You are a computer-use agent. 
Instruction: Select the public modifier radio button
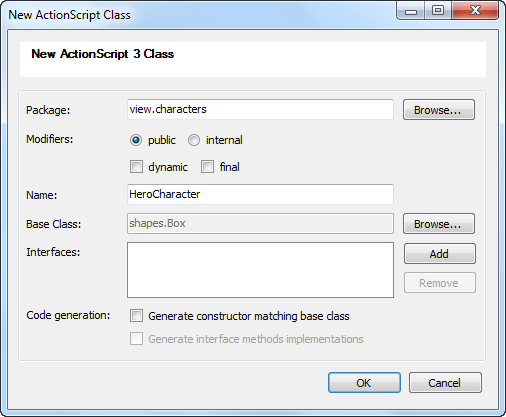[x=136, y=140]
